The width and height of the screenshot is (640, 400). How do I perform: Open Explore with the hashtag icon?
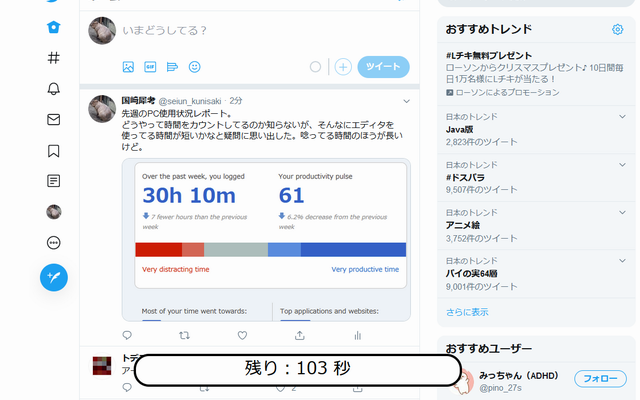(53, 58)
